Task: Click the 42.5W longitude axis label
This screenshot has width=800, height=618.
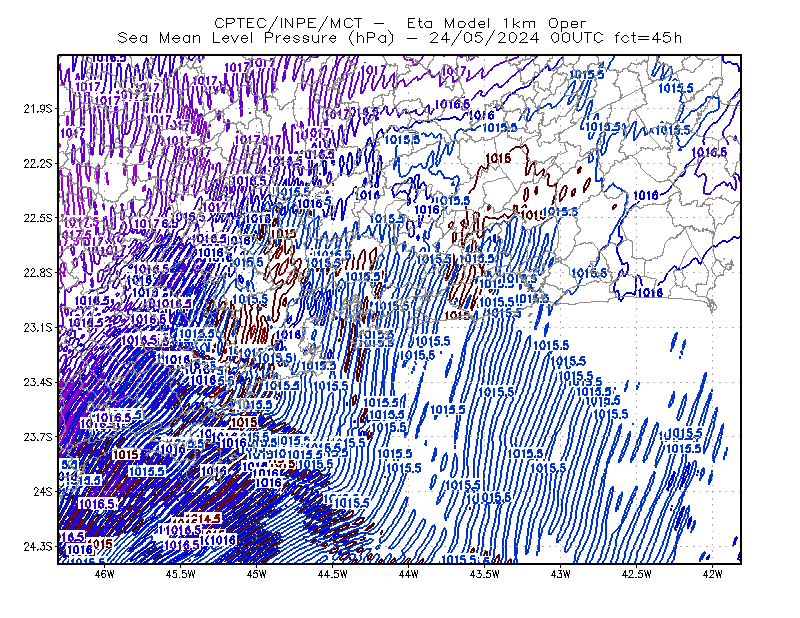Action: 636,574
